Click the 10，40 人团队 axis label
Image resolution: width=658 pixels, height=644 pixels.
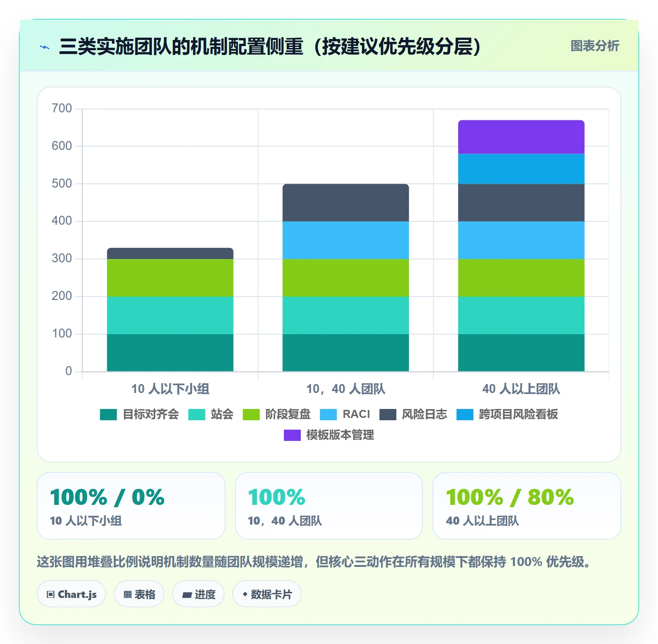point(345,389)
